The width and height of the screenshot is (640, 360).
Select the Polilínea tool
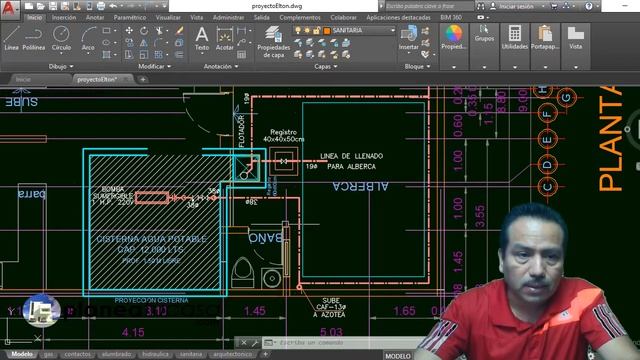tap(33, 38)
